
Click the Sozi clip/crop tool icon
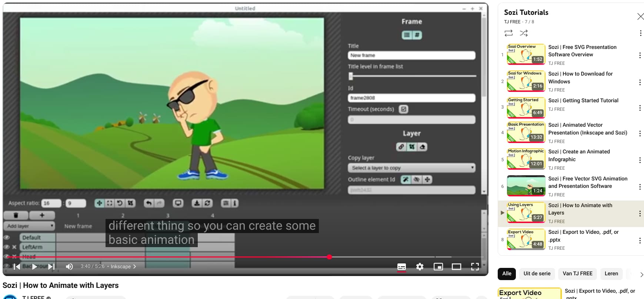click(x=130, y=203)
